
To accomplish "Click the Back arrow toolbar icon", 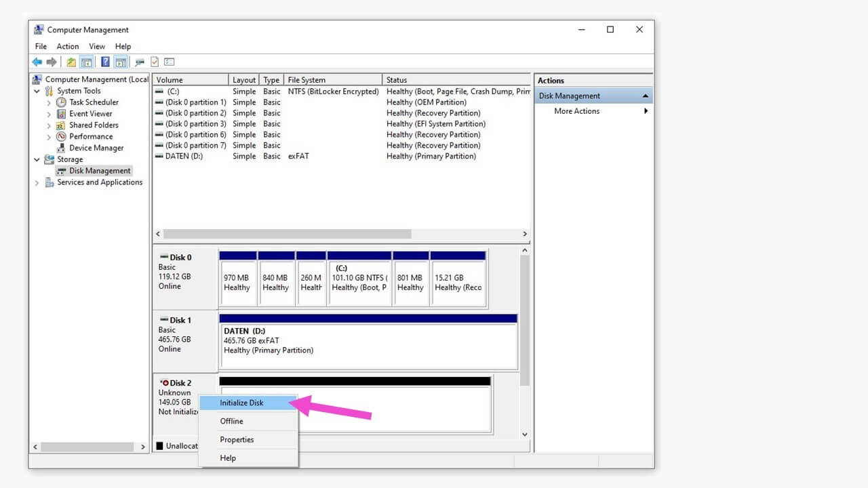I will pos(37,62).
